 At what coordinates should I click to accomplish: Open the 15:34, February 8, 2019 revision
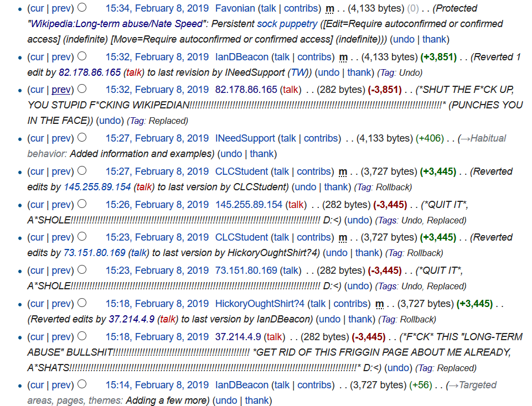click(x=157, y=8)
